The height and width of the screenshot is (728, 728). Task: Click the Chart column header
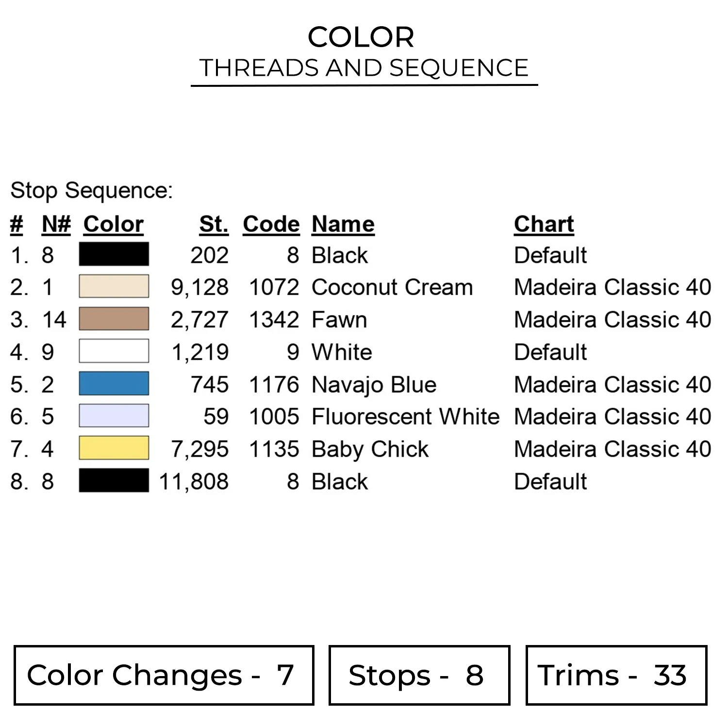tap(544, 224)
